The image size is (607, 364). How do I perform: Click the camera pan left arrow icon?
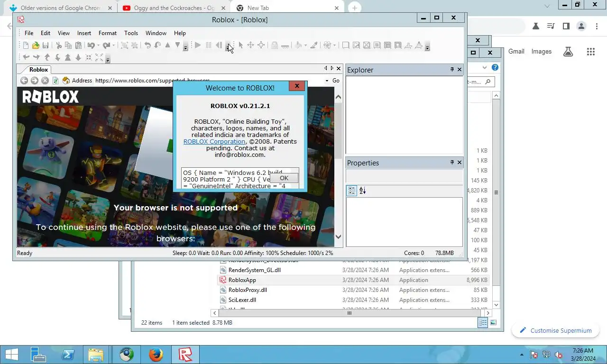(x=26, y=57)
